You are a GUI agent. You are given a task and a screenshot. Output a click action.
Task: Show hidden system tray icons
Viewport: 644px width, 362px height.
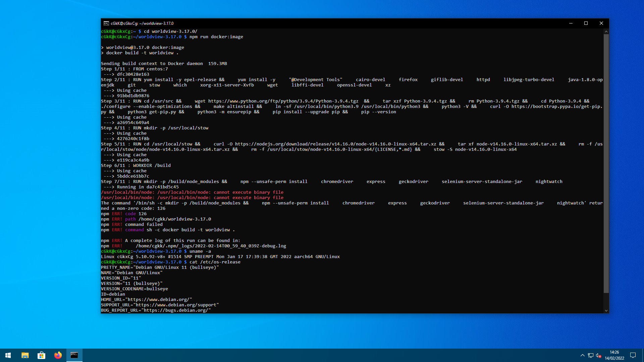click(x=582, y=355)
